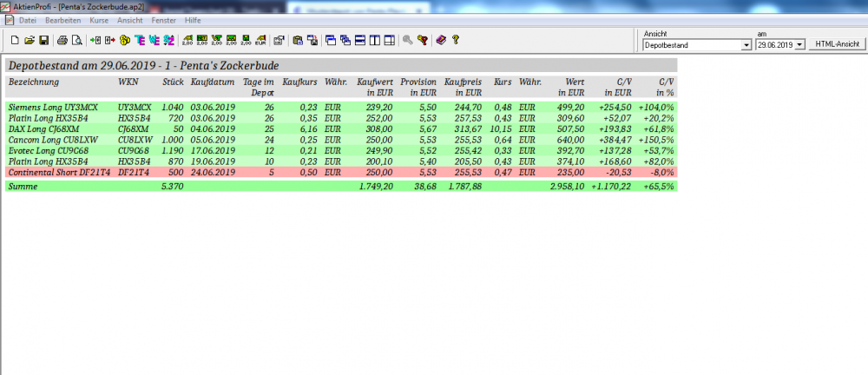Viewport: 868px width, 375px height.
Task: Click the Kaufdatum column header
Action: click(x=213, y=82)
